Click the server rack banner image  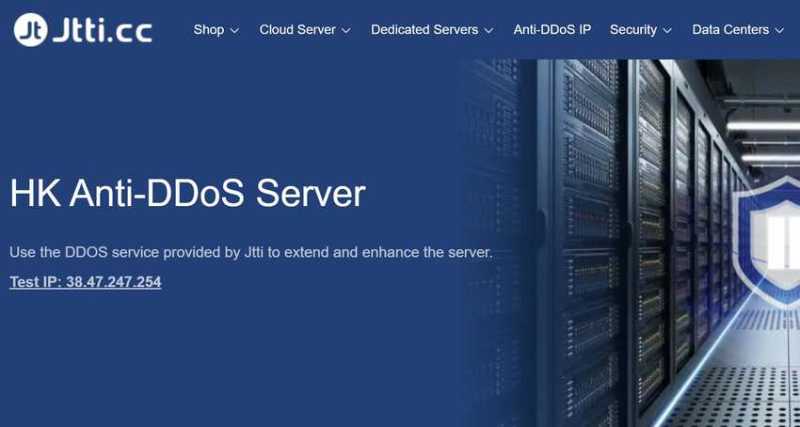630,243
